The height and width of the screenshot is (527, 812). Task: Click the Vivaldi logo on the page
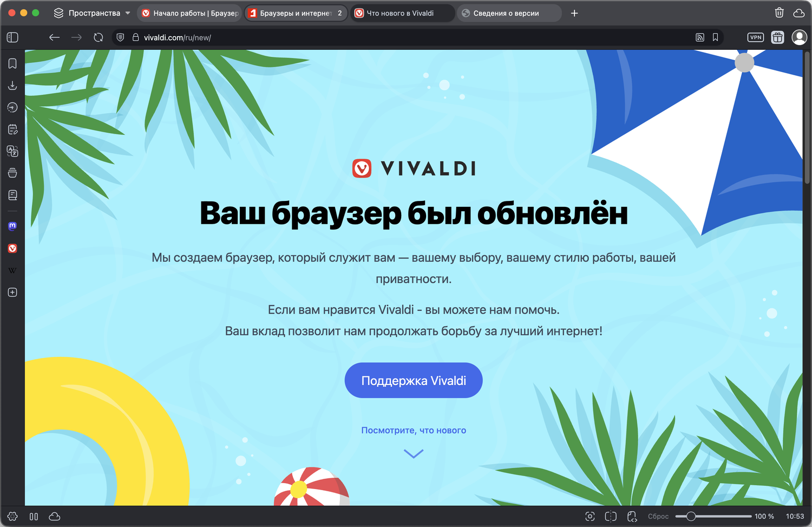[x=414, y=168]
